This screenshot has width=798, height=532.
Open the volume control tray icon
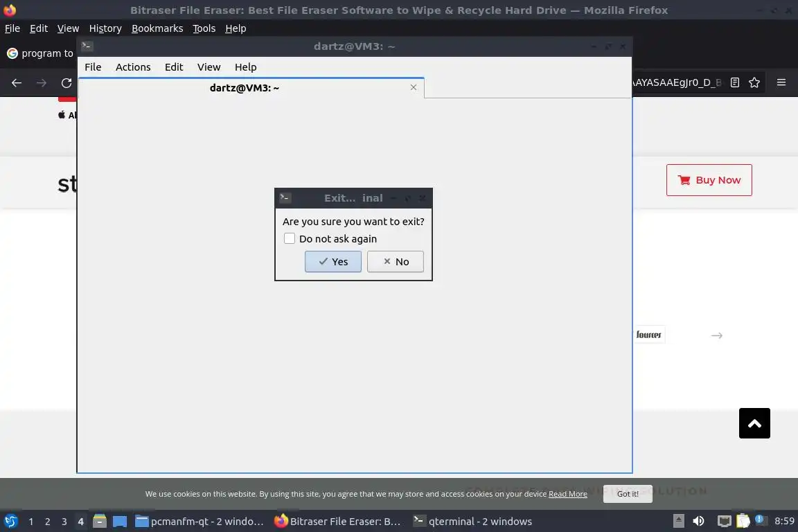pyautogui.click(x=698, y=521)
